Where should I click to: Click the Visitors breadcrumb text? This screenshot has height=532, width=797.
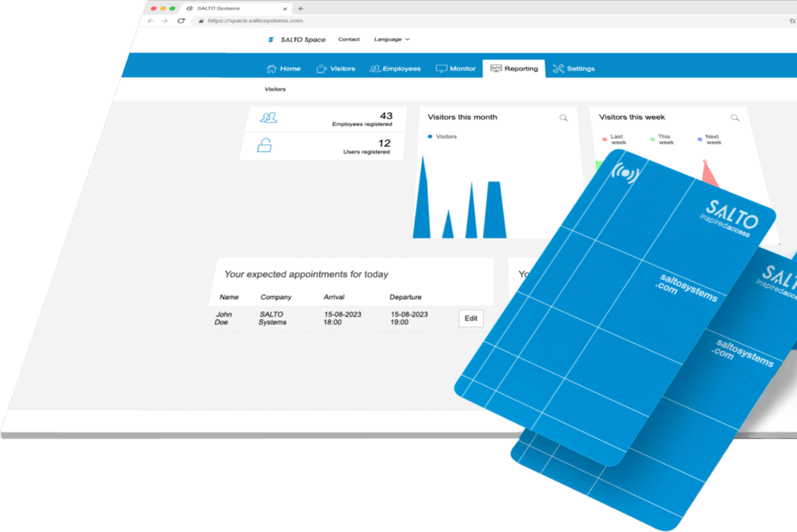coord(275,89)
